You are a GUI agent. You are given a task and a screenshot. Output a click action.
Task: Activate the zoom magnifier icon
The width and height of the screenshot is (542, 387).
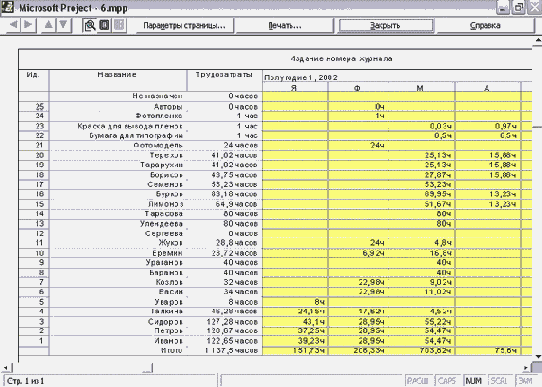point(90,25)
